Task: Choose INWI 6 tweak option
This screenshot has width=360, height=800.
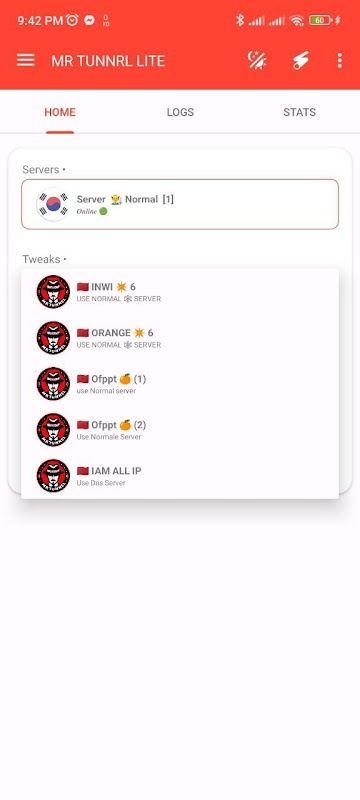Action: click(x=180, y=292)
